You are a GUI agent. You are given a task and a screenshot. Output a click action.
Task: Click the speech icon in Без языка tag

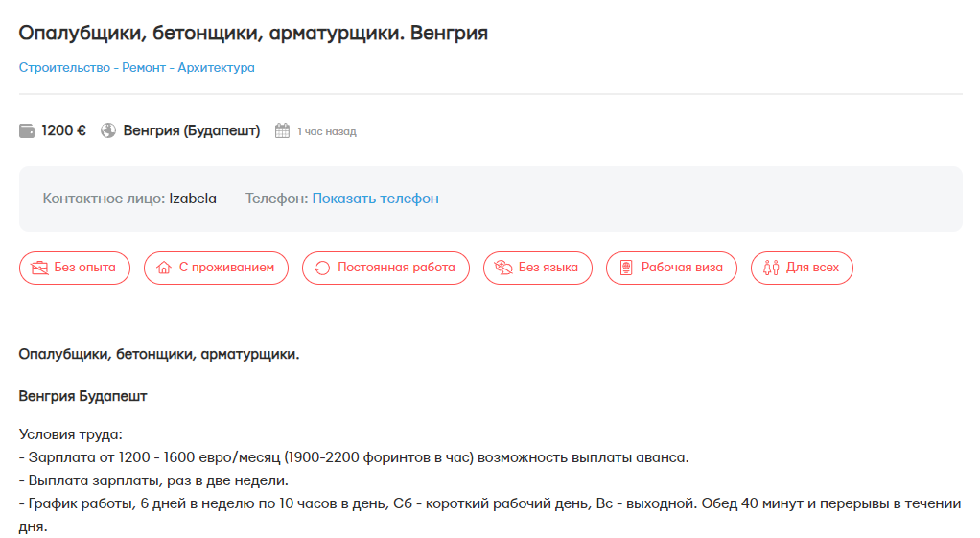(502, 268)
